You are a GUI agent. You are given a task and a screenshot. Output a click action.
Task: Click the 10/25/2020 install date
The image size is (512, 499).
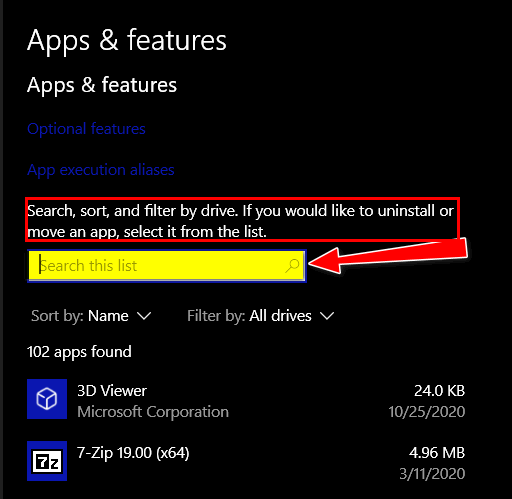point(427,412)
